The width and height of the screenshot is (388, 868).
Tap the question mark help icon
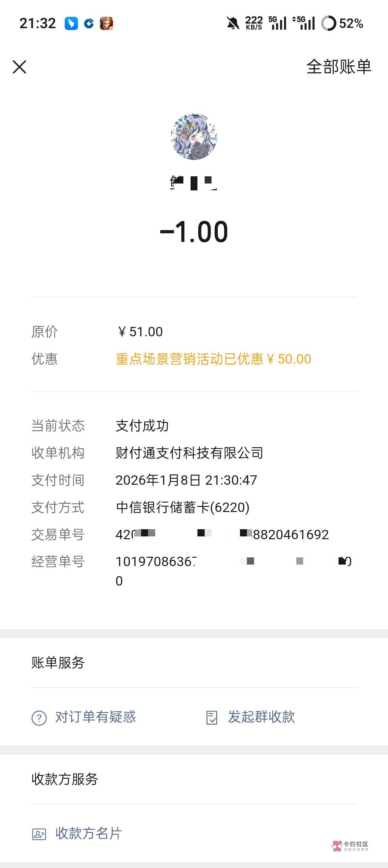(x=39, y=718)
